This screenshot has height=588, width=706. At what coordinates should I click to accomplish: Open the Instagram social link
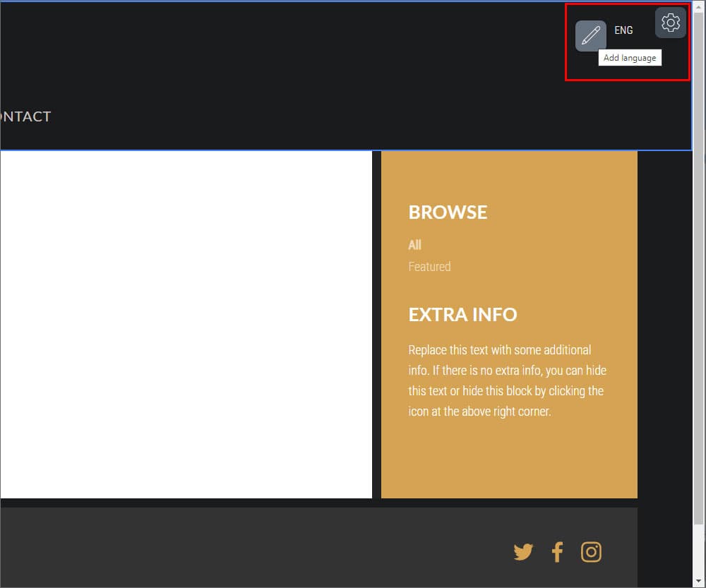(x=591, y=552)
